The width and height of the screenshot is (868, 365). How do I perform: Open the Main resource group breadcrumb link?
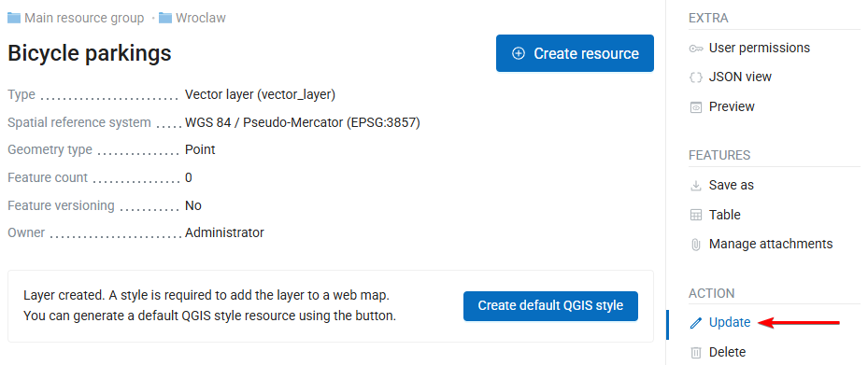[x=83, y=19]
